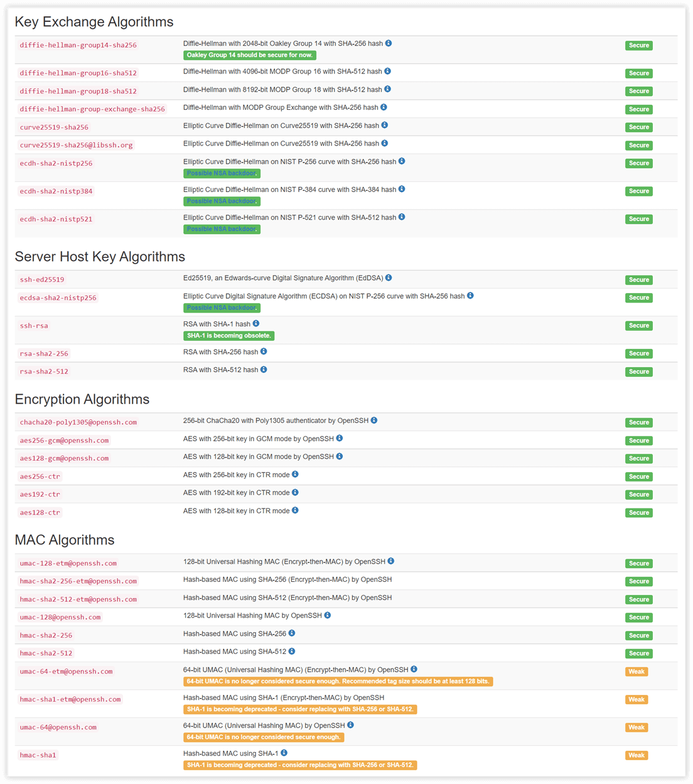
Task: Click info icon for AES 192-bit CTR mode
Action: tap(295, 493)
